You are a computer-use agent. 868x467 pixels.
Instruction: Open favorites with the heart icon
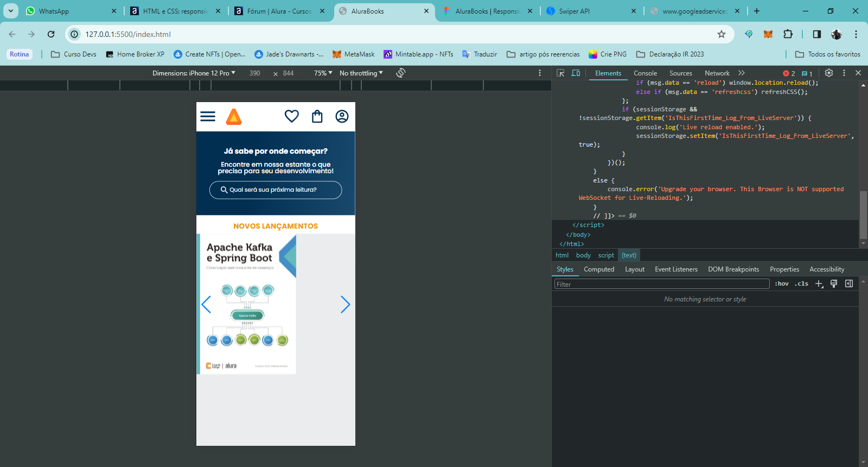pos(292,116)
